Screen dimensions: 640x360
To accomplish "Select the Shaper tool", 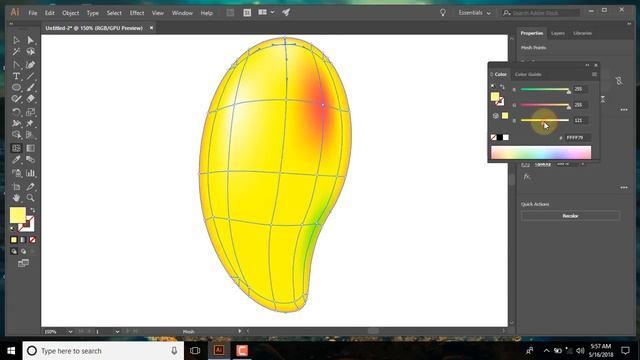I will [x=16, y=99].
